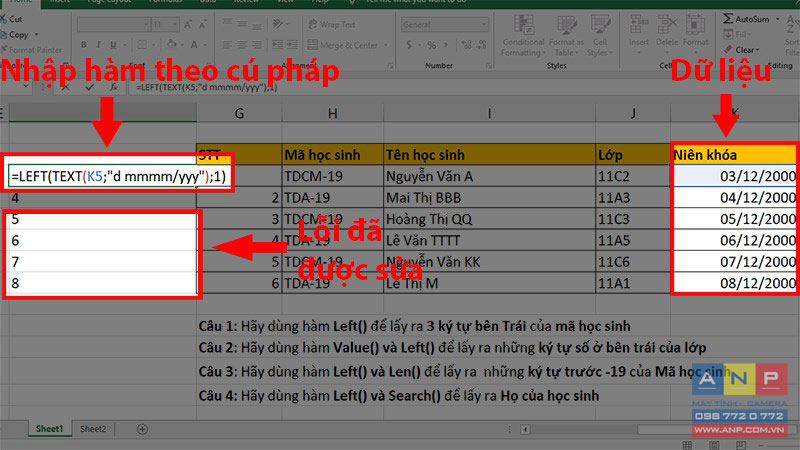Image resolution: width=800 pixels, height=450 pixels.
Task: Click Decrease Font Size icon
Action: (203, 24)
